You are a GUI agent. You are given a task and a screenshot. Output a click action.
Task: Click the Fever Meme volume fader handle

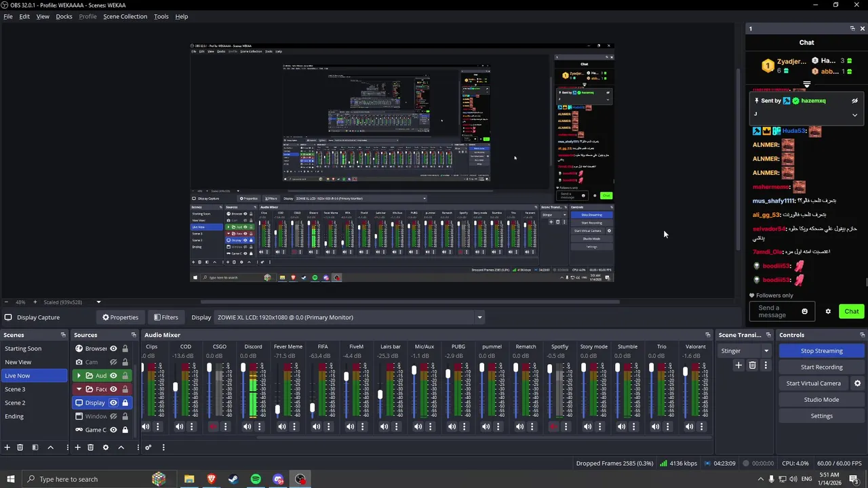pos(277,410)
